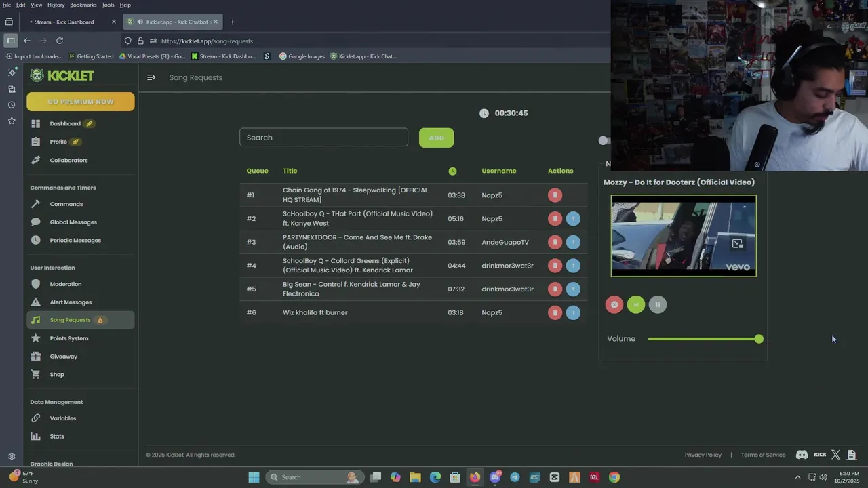Open Vocal Presets bookmark

click(x=152, y=56)
